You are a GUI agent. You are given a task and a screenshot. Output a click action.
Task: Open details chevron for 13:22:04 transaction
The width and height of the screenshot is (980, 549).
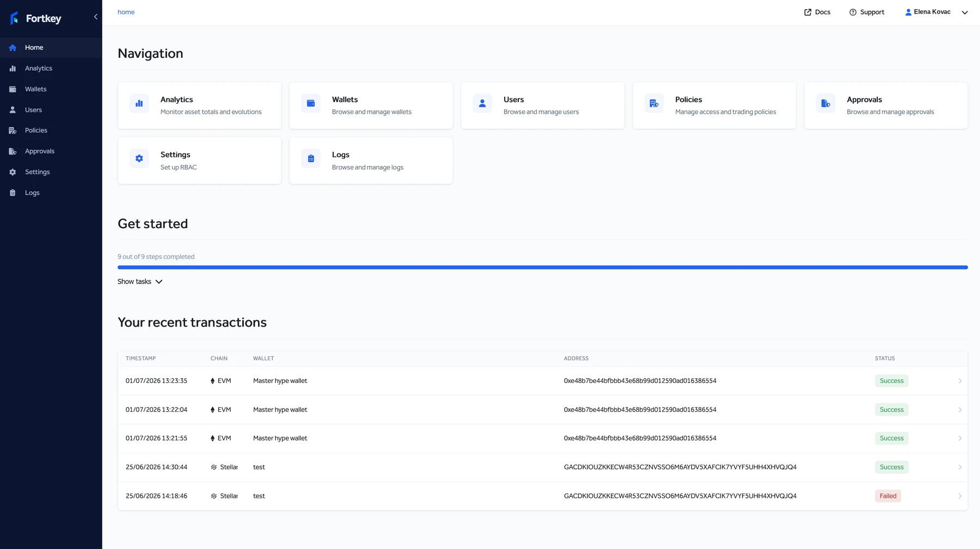tap(960, 410)
